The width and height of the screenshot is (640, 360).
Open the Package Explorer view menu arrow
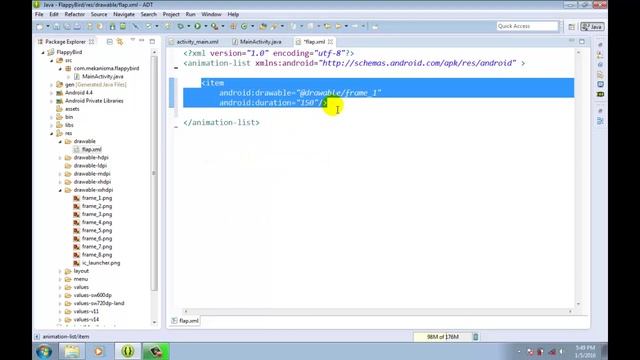[133, 40]
